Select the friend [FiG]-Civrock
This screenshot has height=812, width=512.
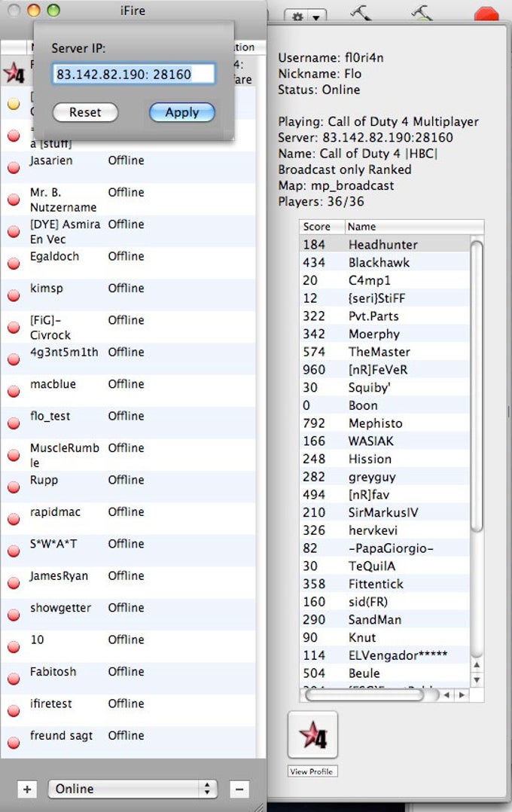(x=128, y=327)
